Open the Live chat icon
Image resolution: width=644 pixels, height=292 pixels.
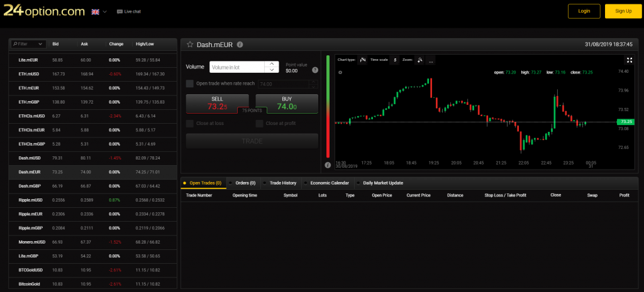click(119, 11)
